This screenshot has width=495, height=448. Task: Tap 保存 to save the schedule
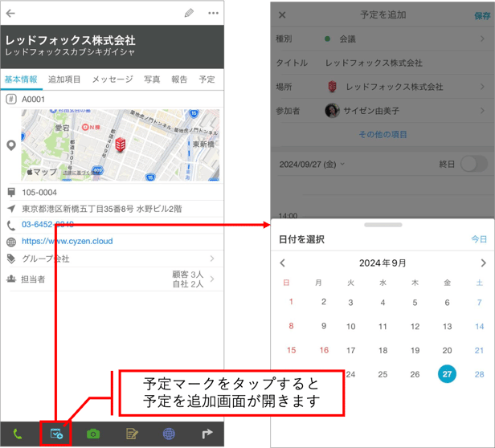482,16
